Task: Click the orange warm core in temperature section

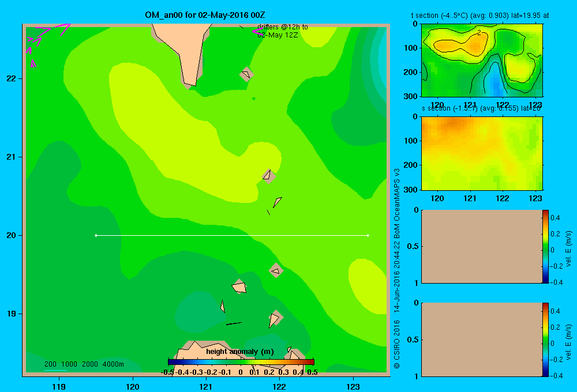Action: point(475,47)
